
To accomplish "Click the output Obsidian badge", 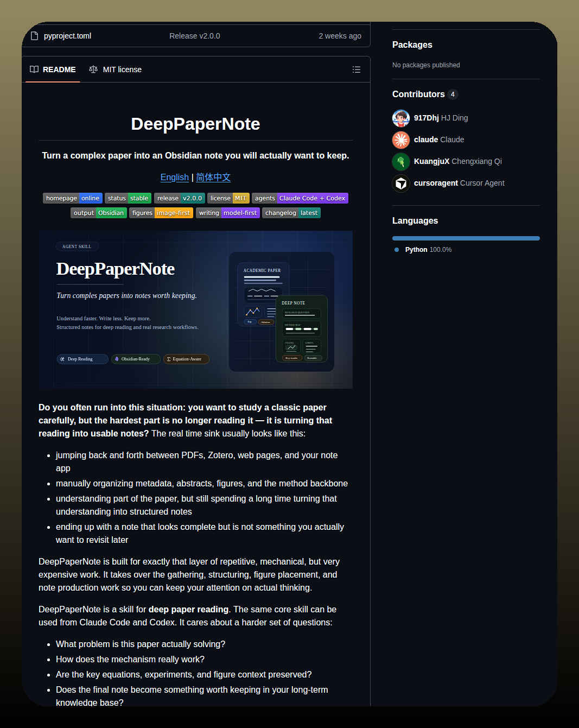I will tap(99, 213).
